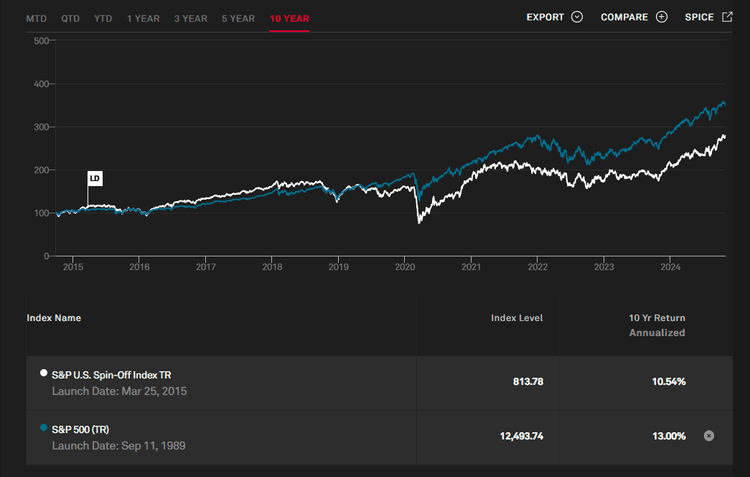Open the Export dropdown arrow icon
The height and width of the screenshot is (477, 750).
577,17
